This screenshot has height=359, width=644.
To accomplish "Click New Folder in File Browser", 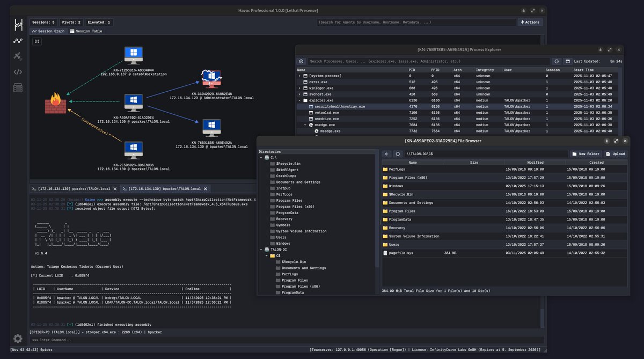I will pyautogui.click(x=586, y=153).
